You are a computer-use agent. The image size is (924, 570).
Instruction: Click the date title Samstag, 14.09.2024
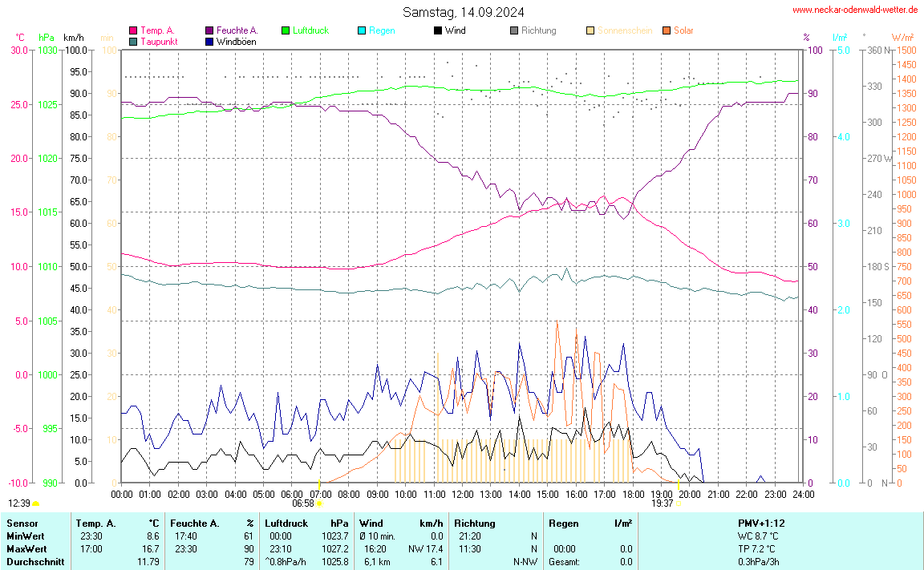point(464,12)
